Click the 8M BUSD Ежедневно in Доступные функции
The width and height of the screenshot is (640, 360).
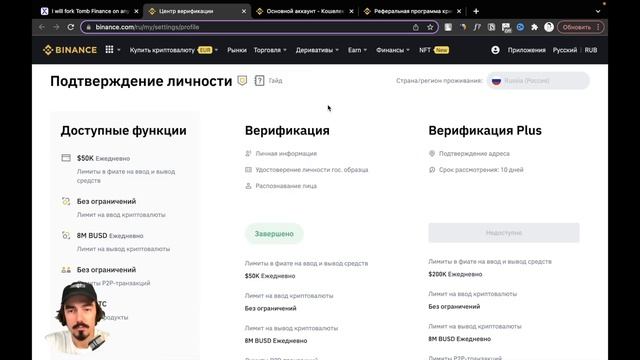pyautogui.click(x=110, y=236)
